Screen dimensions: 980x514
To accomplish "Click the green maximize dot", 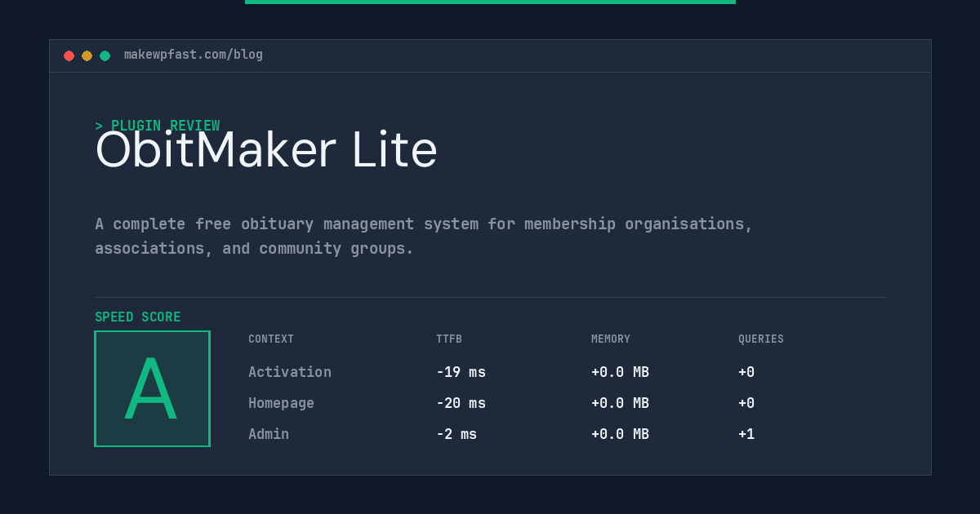I will coord(105,55).
